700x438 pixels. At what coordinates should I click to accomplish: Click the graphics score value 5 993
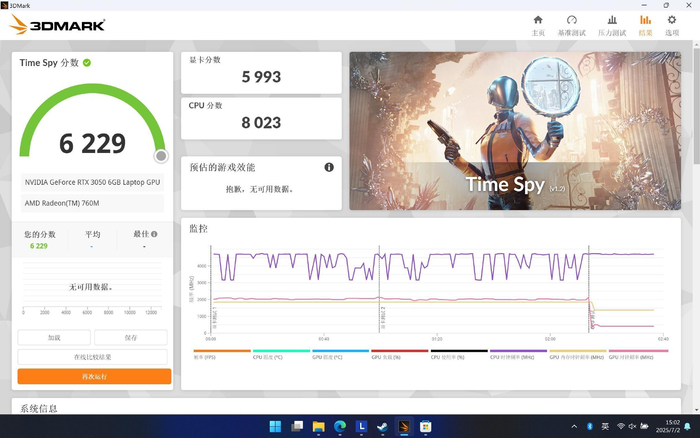tap(261, 77)
